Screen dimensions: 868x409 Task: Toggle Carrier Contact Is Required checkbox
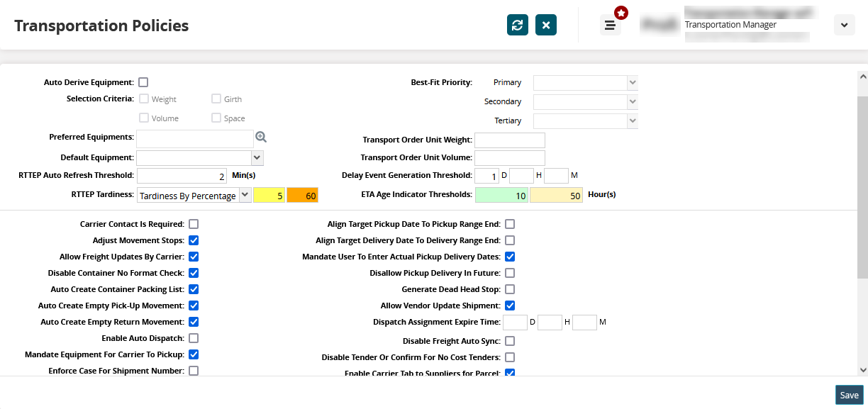[x=194, y=224]
